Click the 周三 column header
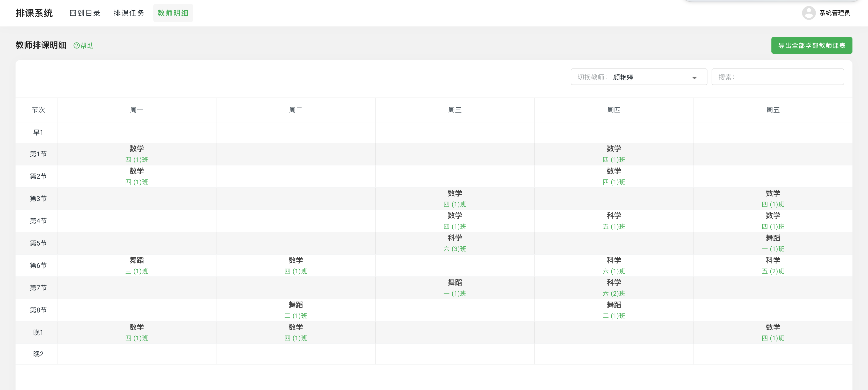The image size is (868, 390). [x=454, y=110]
